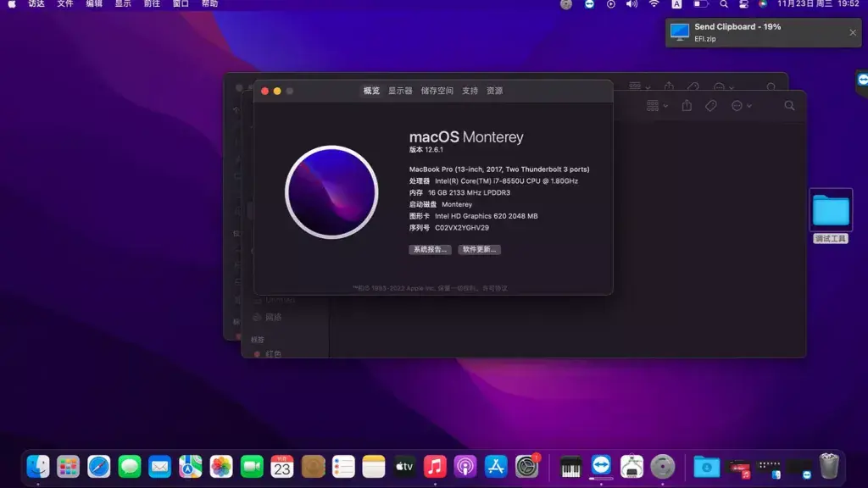Select the 调试工具 folder on desktop
The width and height of the screenshot is (868, 488).
831,216
